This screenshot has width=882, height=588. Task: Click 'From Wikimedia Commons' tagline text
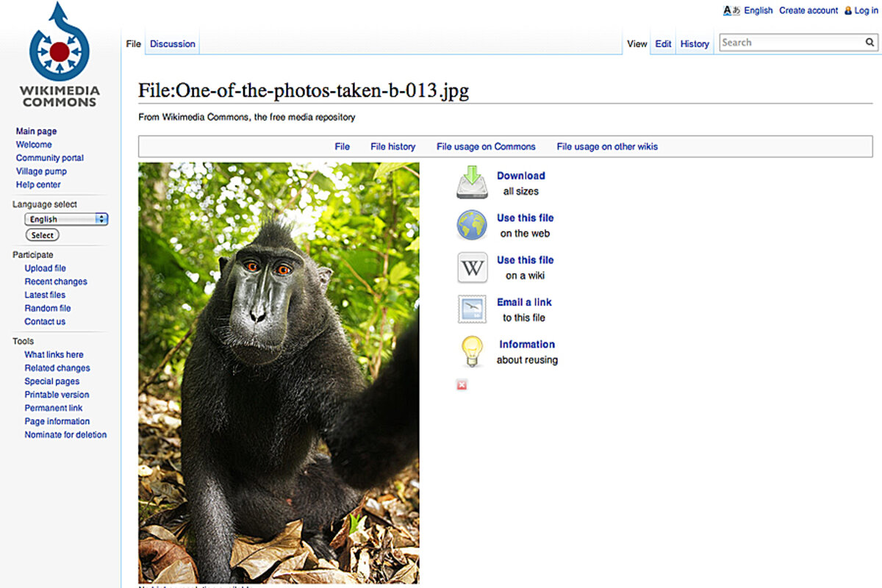[x=247, y=117]
